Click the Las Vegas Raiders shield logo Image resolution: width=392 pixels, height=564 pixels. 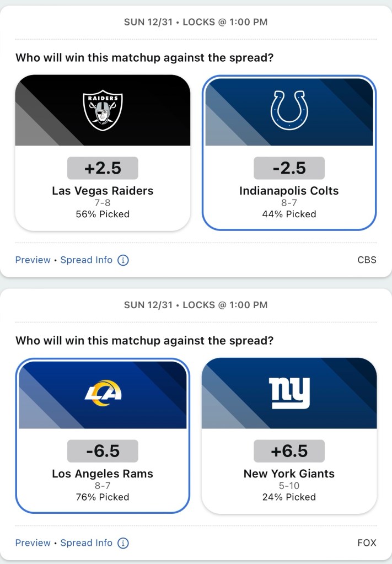coord(103,110)
